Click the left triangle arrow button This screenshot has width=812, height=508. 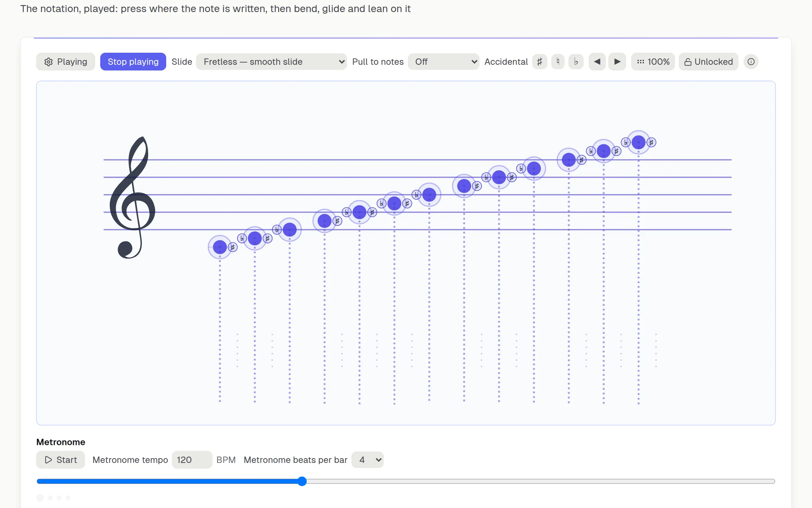pos(597,62)
